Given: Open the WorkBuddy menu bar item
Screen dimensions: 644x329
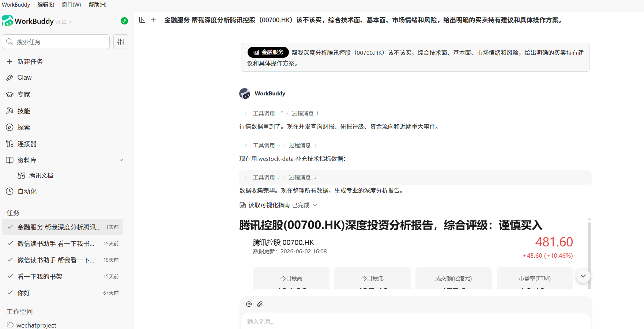Looking at the screenshot, I should [x=16, y=5].
